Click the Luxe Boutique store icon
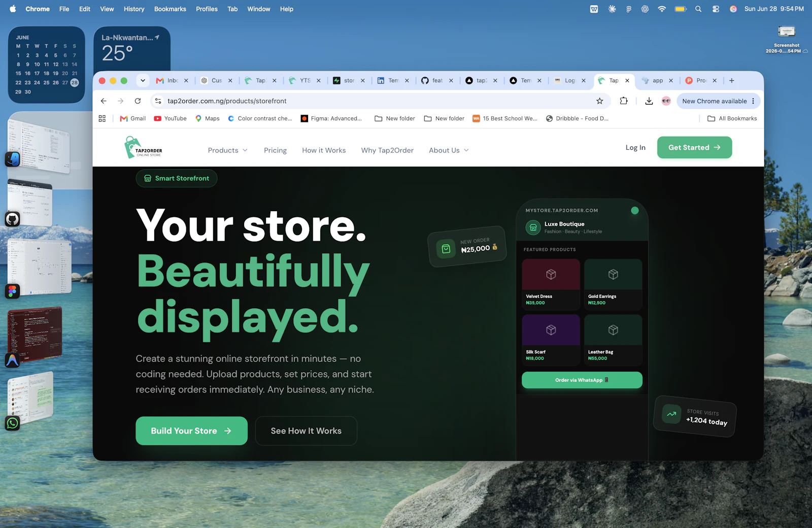The height and width of the screenshot is (528, 812). pos(533,227)
